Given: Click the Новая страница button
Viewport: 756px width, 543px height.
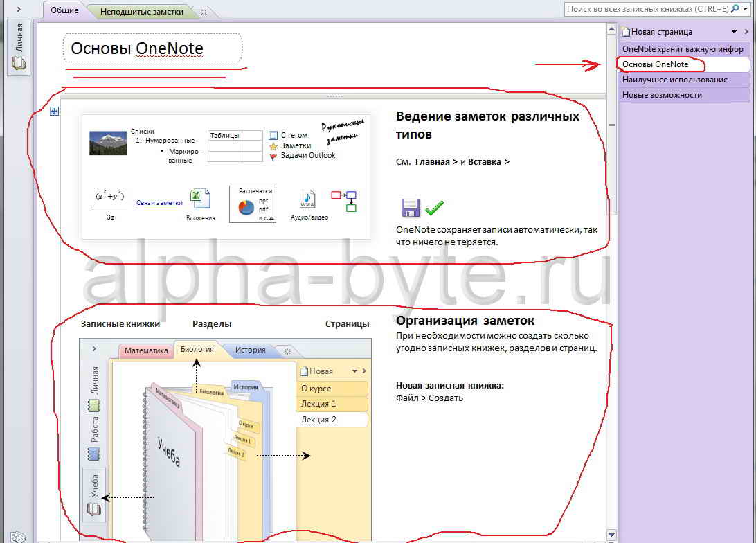Looking at the screenshot, I should tap(656, 32).
